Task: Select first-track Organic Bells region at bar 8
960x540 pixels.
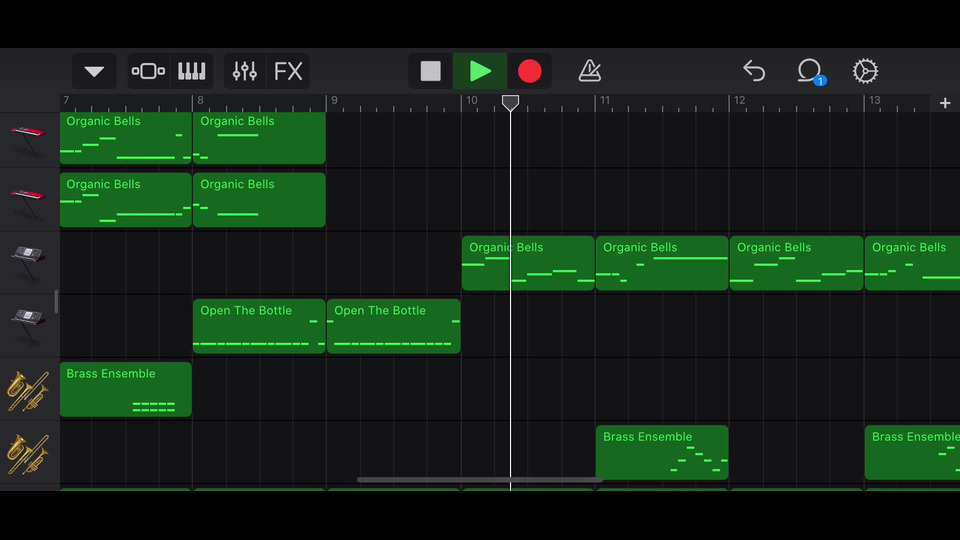Action: click(259, 138)
